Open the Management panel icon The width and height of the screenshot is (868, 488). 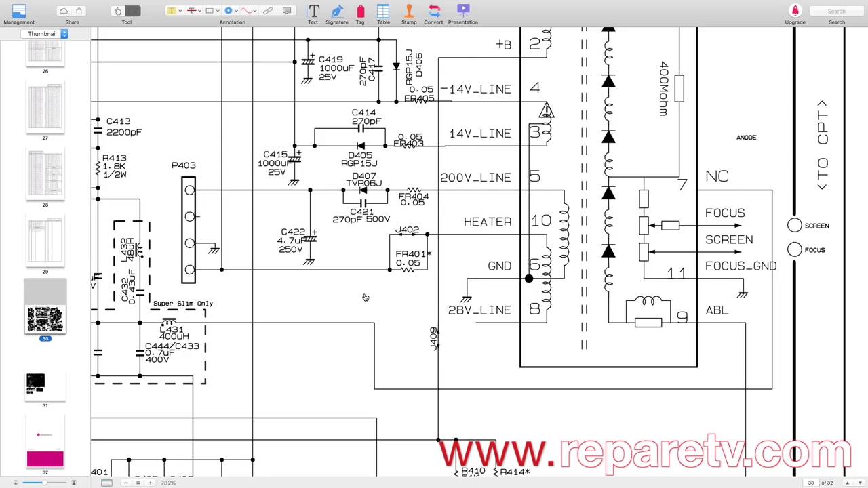(19, 10)
